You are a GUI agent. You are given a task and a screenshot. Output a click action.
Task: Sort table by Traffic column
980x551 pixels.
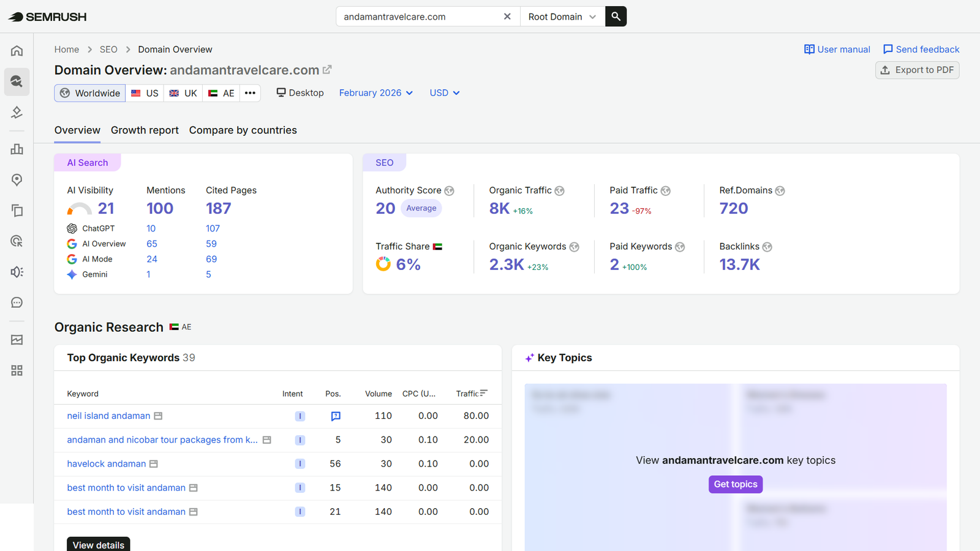[x=472, y=394]
